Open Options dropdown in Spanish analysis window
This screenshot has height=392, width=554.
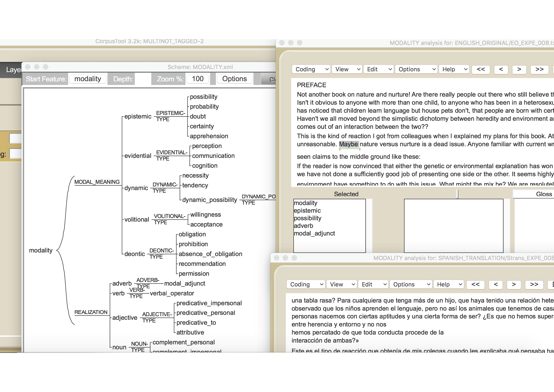(411, 285)
